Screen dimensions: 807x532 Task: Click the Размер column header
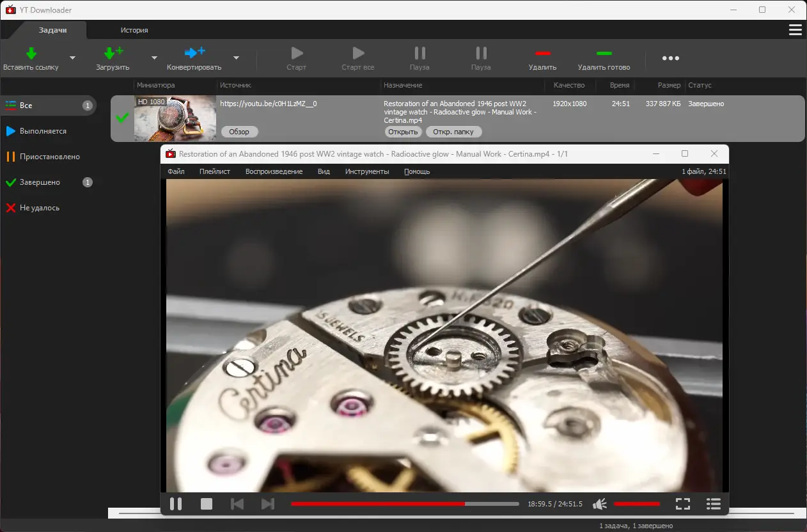669,85
